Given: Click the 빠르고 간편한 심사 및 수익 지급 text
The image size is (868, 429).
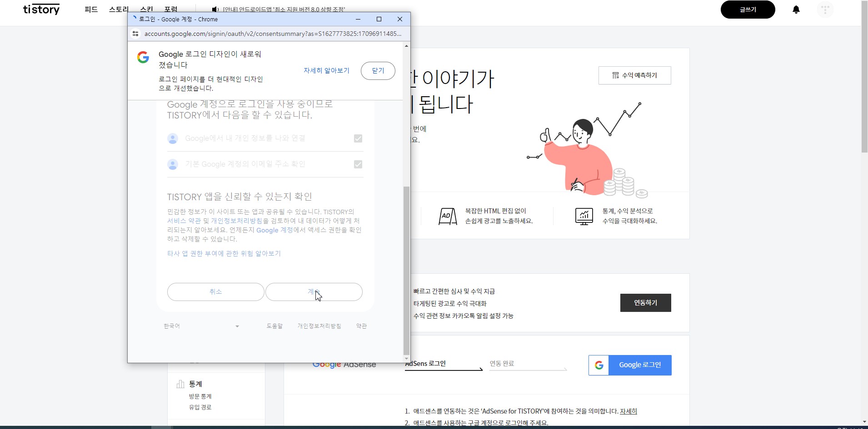Looking at the screenshot, I should point(454,291).
